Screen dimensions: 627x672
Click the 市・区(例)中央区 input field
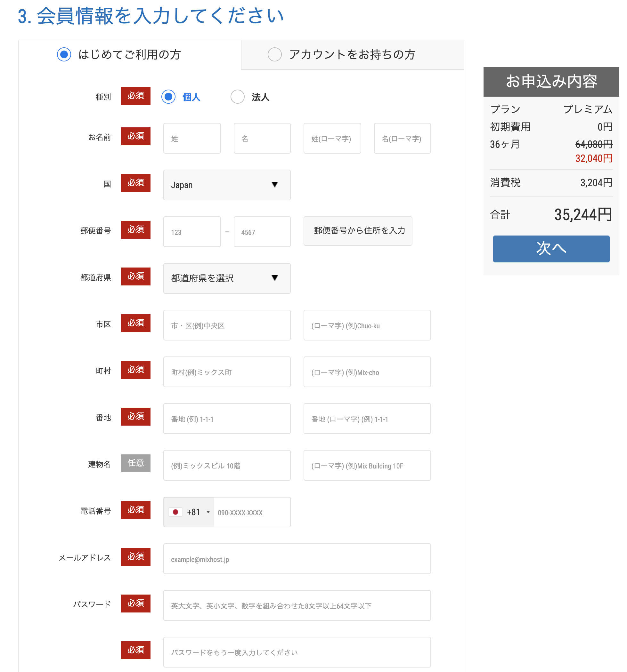click(227, 325)
